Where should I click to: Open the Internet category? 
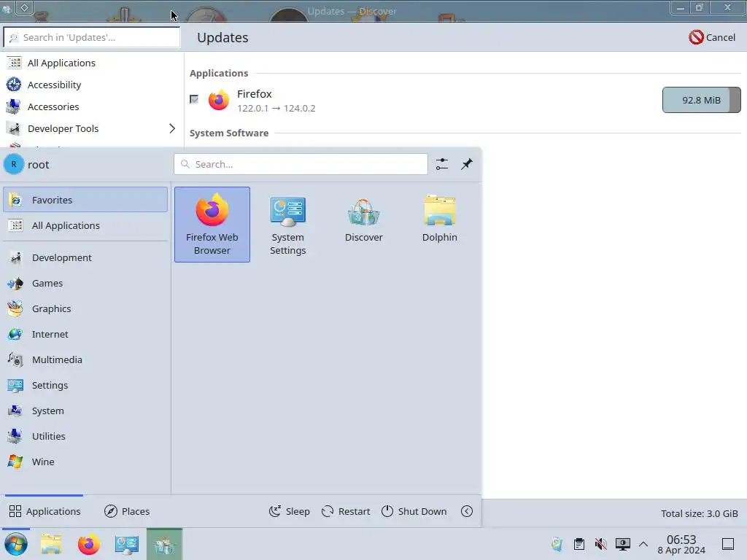pyautogui.click(x=85, y=334)
